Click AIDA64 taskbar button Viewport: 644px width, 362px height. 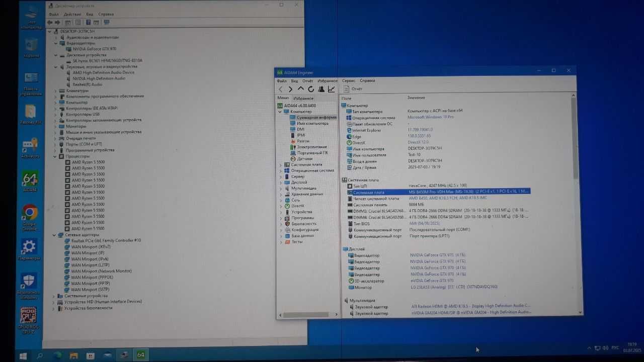140,355
